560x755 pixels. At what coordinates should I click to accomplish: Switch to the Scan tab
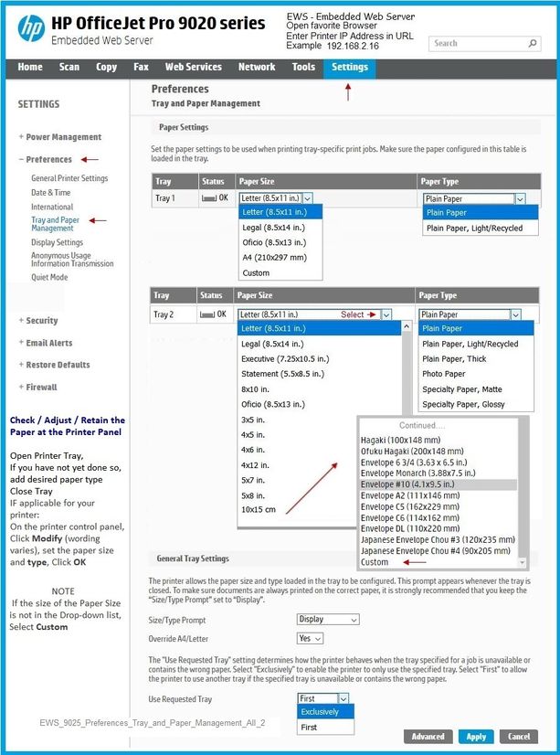point(69,67)
